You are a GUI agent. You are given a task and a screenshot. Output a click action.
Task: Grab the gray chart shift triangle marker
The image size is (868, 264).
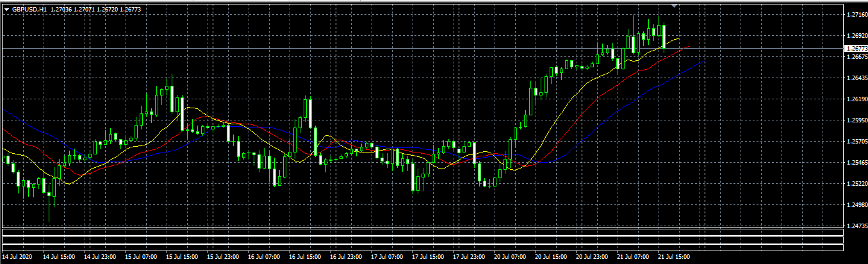pyautogui.click(x=674, y=5)
